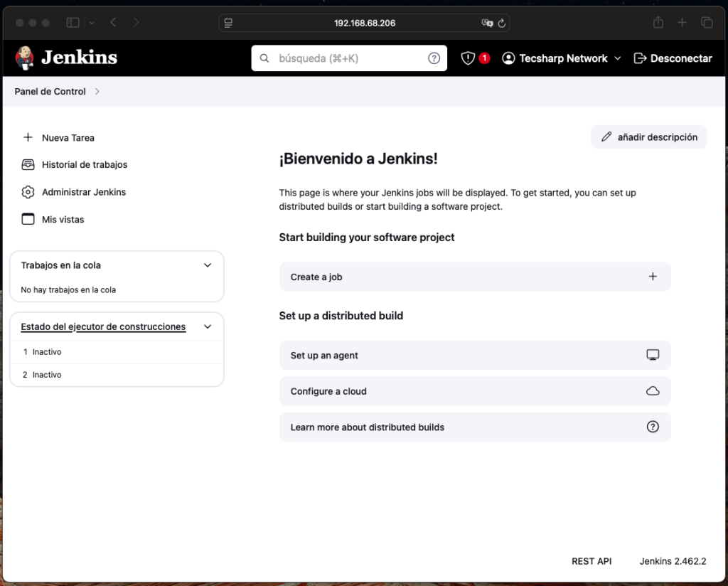Expand the Tecsharp Network dropdown chevron
Viewport: 728px width, 586px height.
tap(618, 58)
